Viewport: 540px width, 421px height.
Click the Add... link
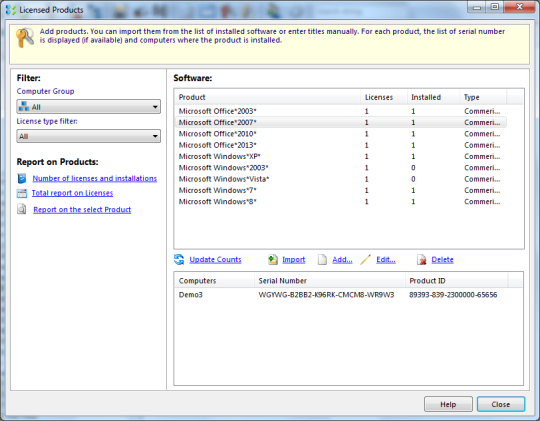342,259
